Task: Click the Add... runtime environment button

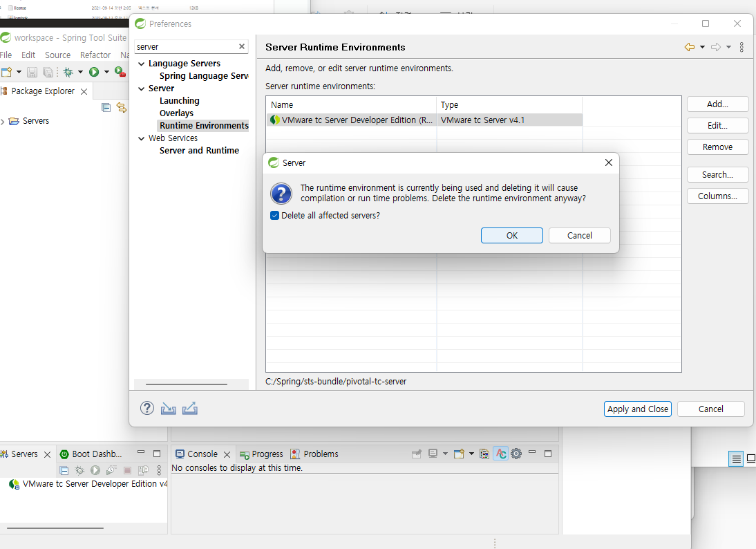Action: 717,104
